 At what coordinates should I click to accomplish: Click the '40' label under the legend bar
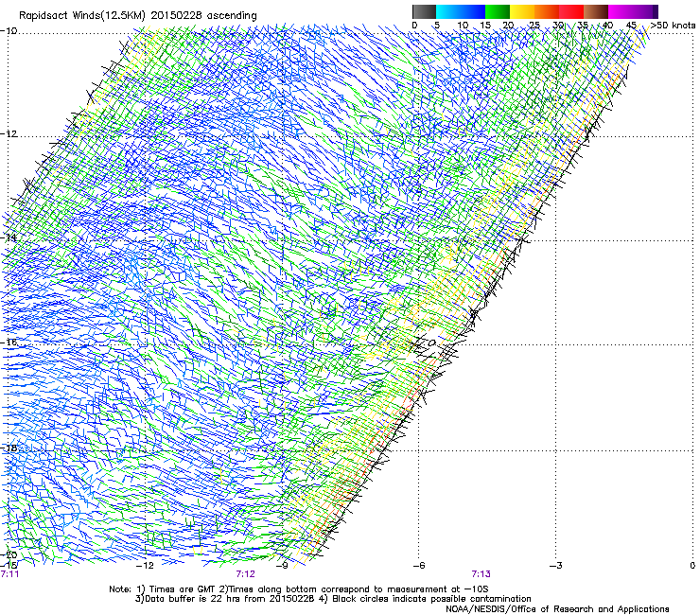coord(607,25)
